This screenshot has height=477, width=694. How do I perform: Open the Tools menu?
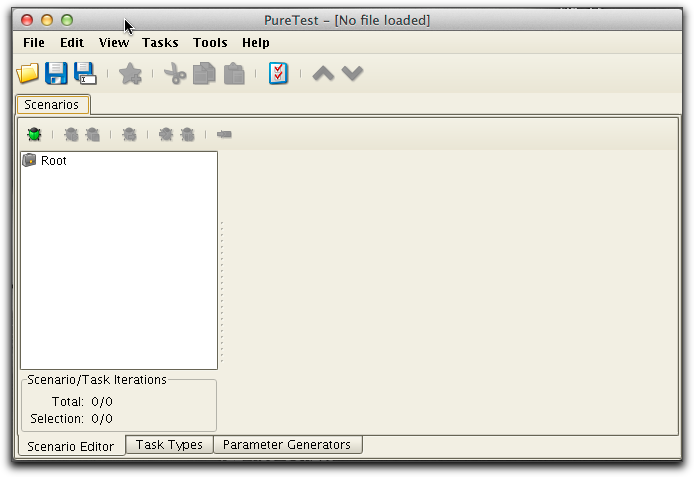[210, 42]
